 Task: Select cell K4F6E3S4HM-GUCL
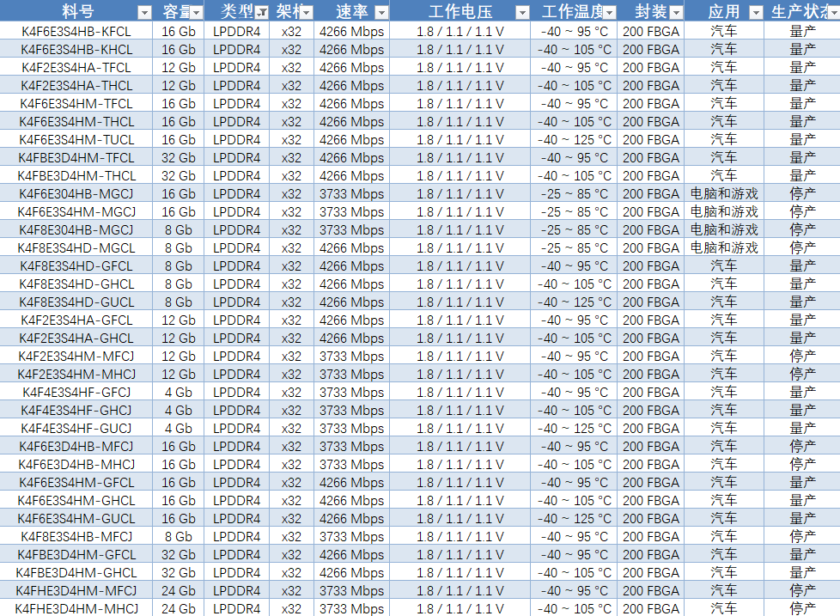[x=76, y=519]
